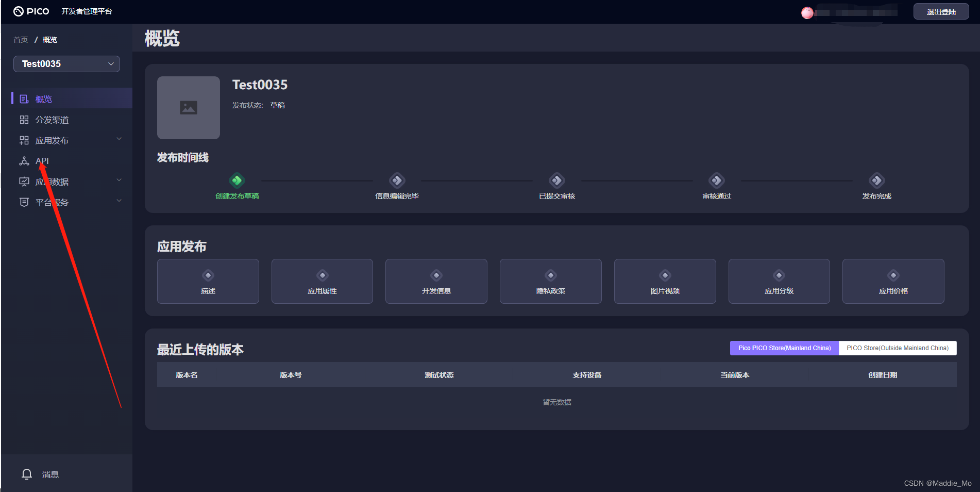Click the 概览 sidebar icon
Image resolution: width=980 pixels, height=492 pixels.
pos(24,99)
